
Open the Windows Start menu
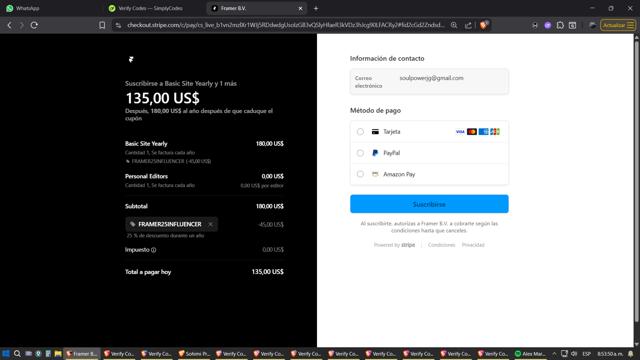[x=6, y=353]
